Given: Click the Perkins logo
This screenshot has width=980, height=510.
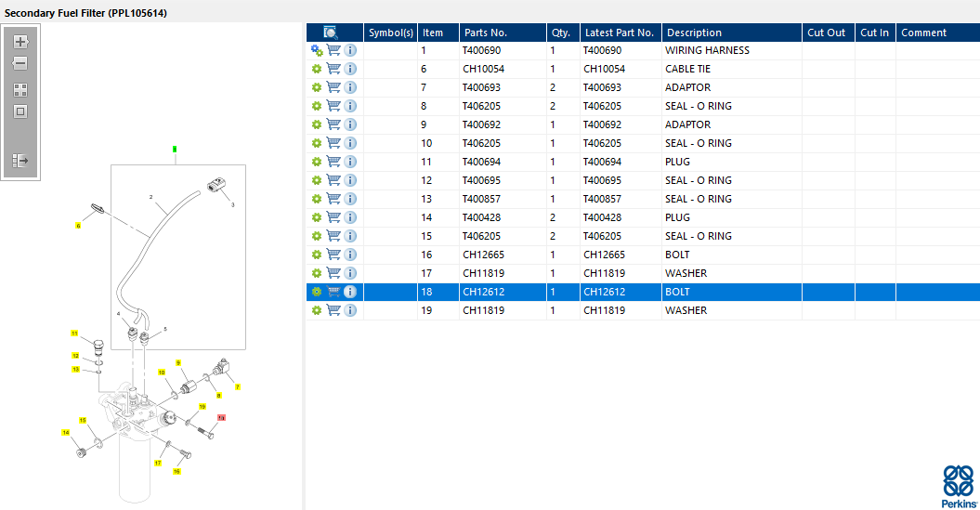Looking at the screenshot, I should 960,486.
